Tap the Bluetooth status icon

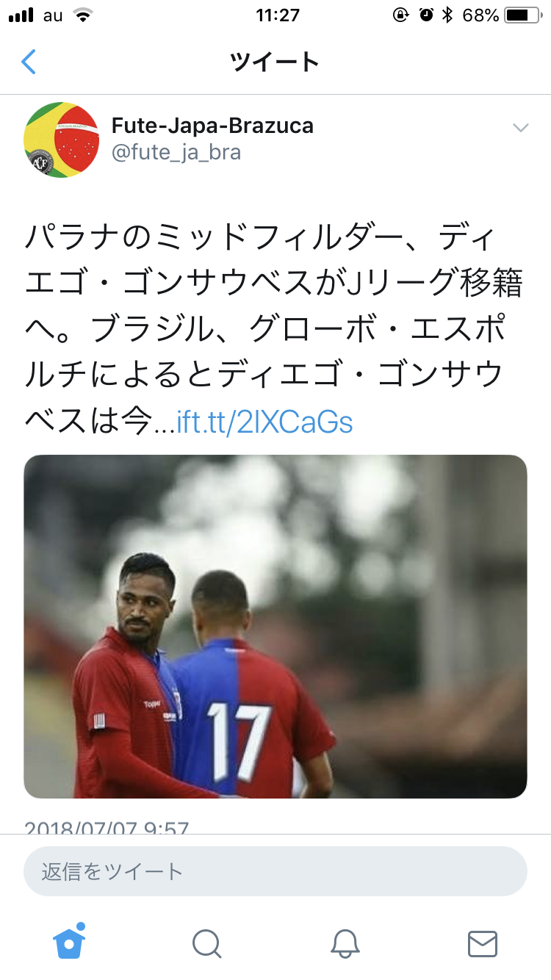tap(447, 15)
